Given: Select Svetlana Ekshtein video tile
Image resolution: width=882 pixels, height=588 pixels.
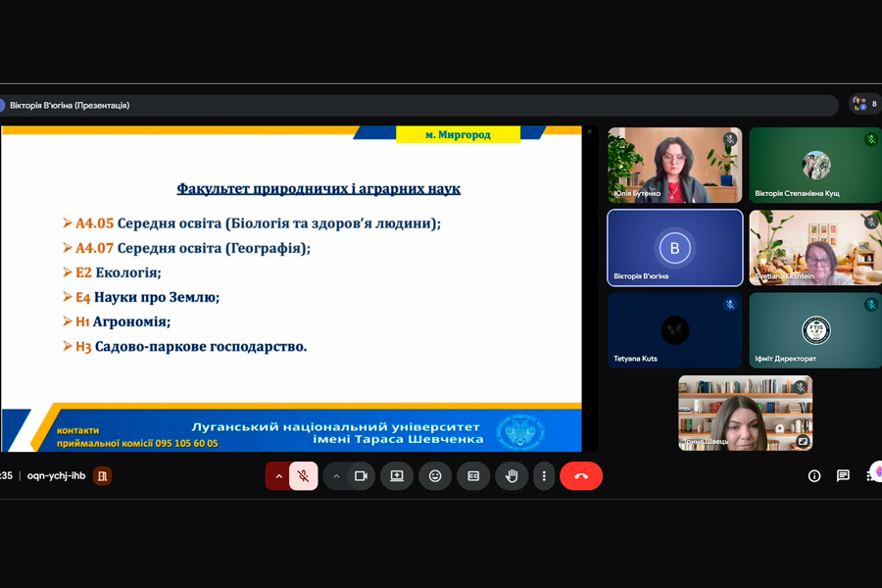Looking at the screenshot, I should tap(815, 248).
